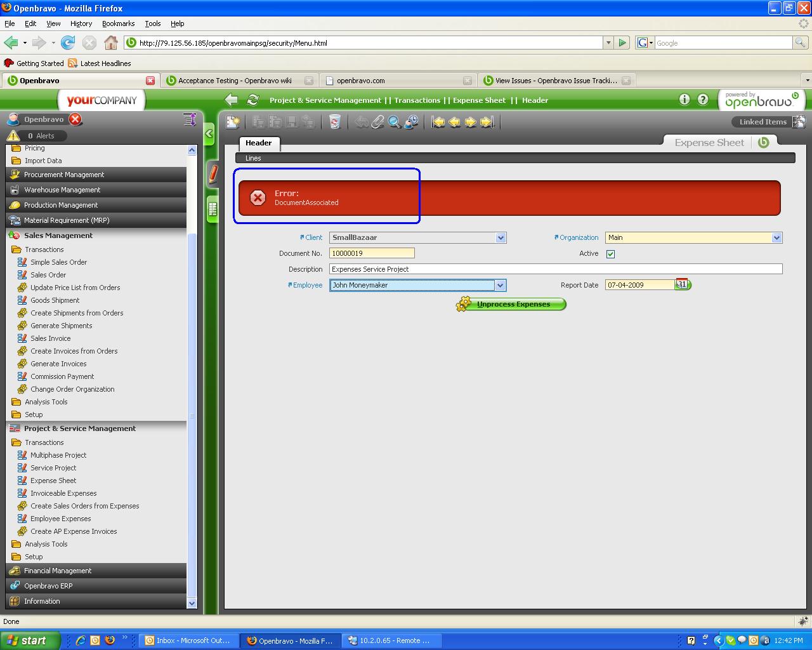The height and width of the screenshot is (650, 812).
Task: Click the Unprocess Expenses button
Action: click(x=511, y=304)
